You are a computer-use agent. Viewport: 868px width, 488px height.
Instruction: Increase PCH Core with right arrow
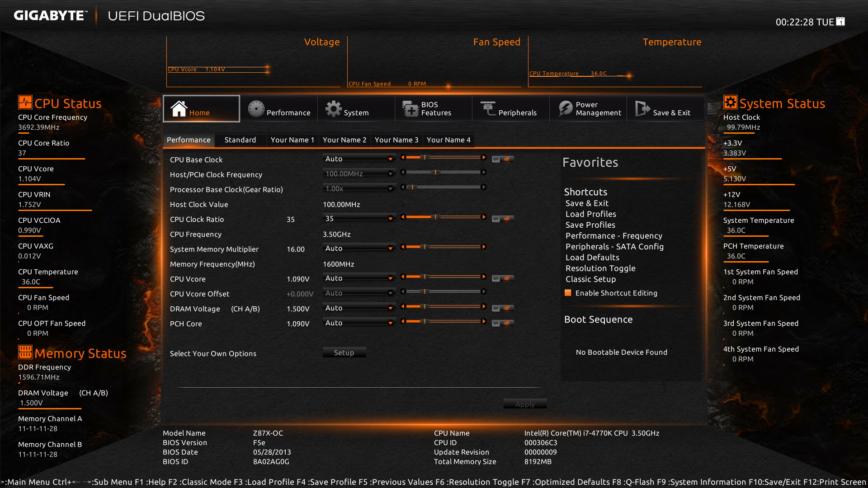[484, 321]
